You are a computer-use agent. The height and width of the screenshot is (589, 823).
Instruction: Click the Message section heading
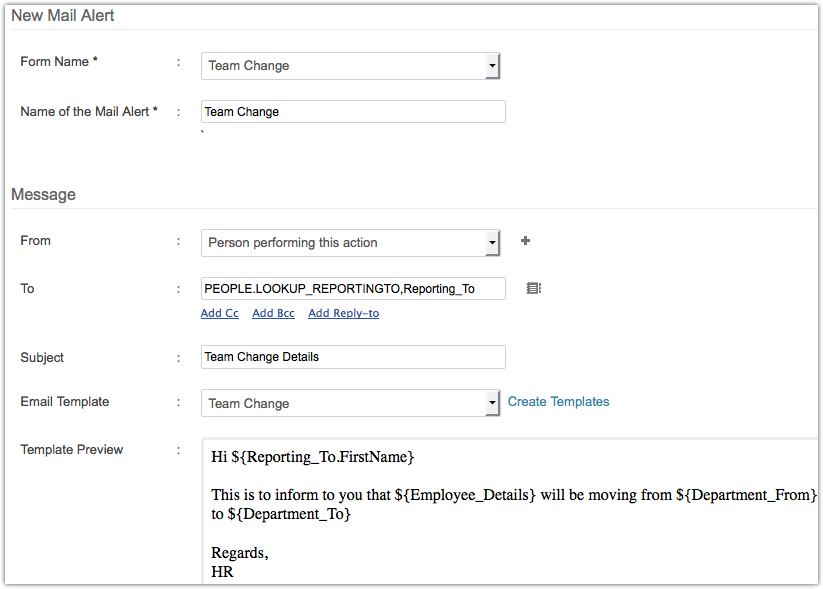43,194
